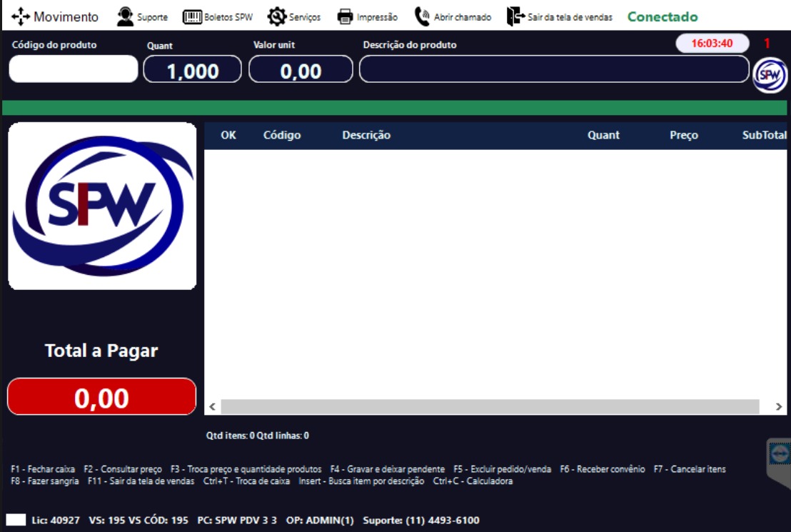Click the right arrow of the horizontal scrollbar

(778, 407)
